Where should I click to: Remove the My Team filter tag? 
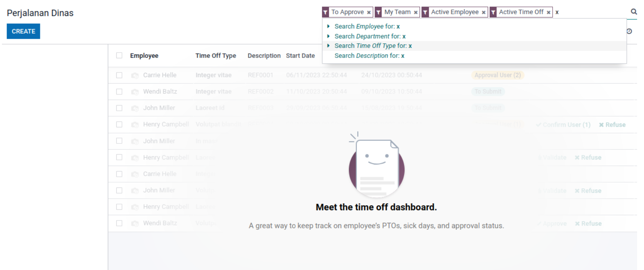[x=416, y=12]
